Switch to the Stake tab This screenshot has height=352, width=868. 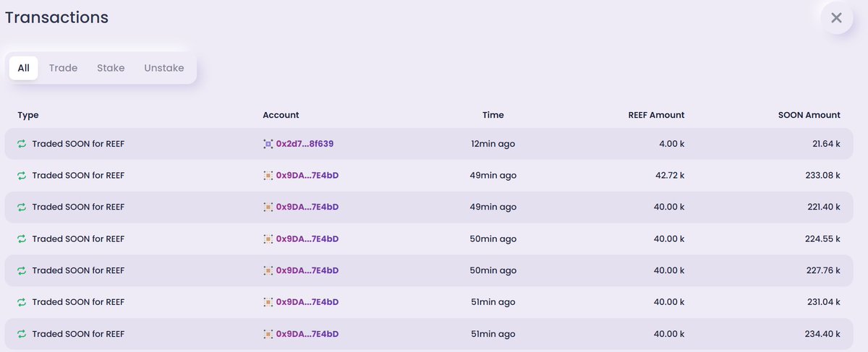pos(111,68)
